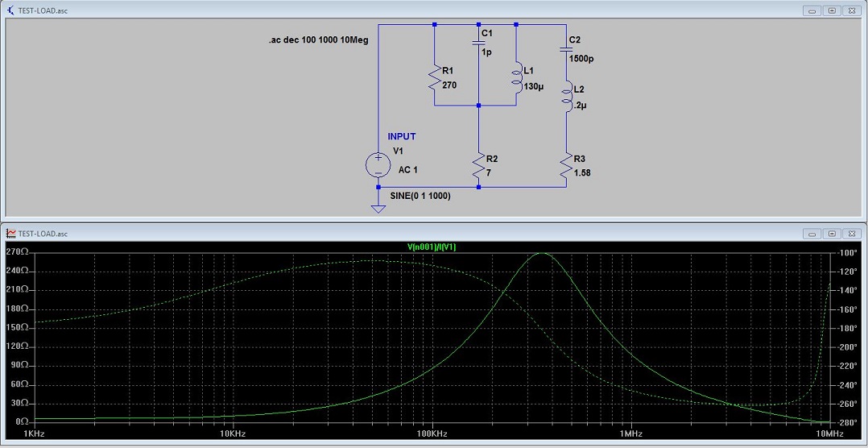868x448 pixels.
Task: Click the 10KHz frequency axis label
Action: [232, 433]
